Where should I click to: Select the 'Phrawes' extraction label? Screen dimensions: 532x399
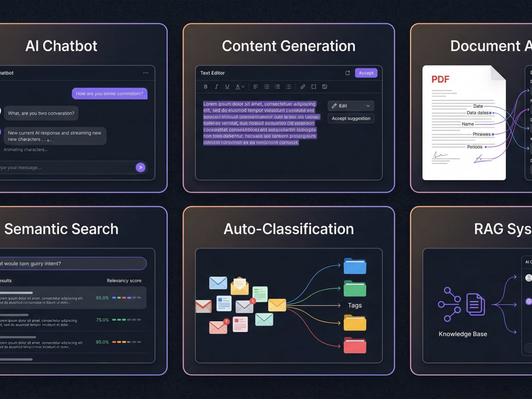[x=481, y=135]
